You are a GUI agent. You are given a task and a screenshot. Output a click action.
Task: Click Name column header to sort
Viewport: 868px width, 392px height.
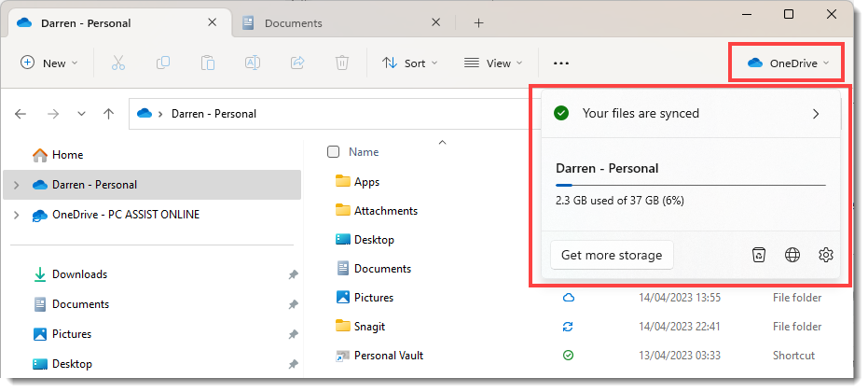(x=364, y=152)
